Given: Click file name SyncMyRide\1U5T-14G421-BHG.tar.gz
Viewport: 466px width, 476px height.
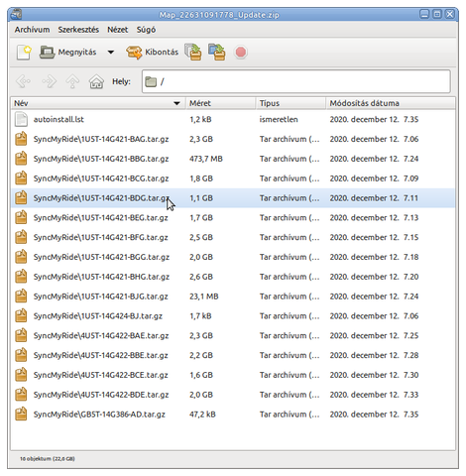Looking at the screenshot, I should pyautogui.click(x=101, y=277).
